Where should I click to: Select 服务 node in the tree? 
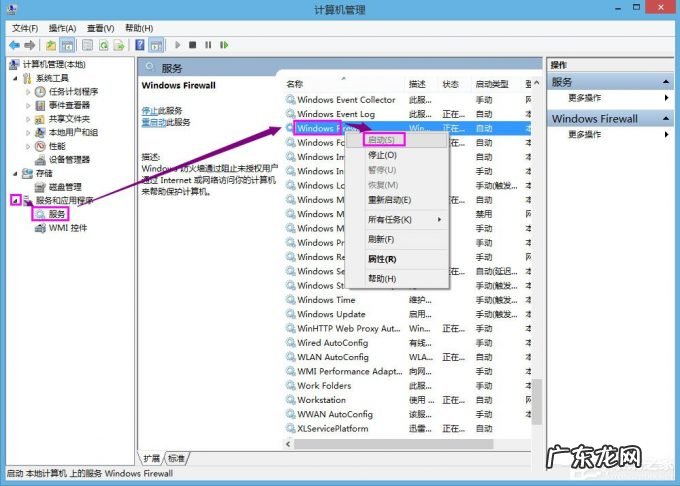pyautogui.click(x=56, y=214)
